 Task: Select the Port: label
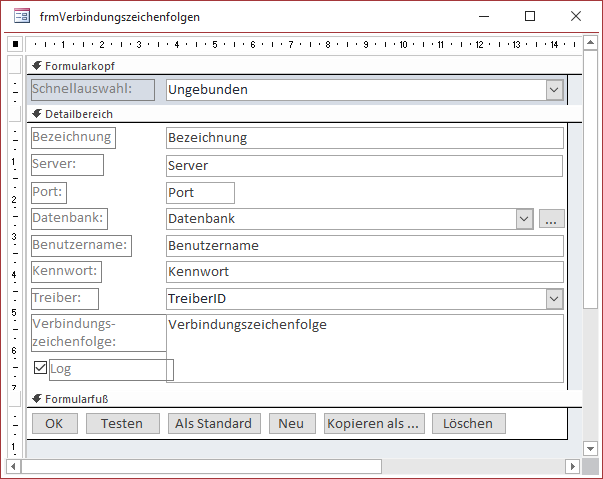(x=49, y=193)
